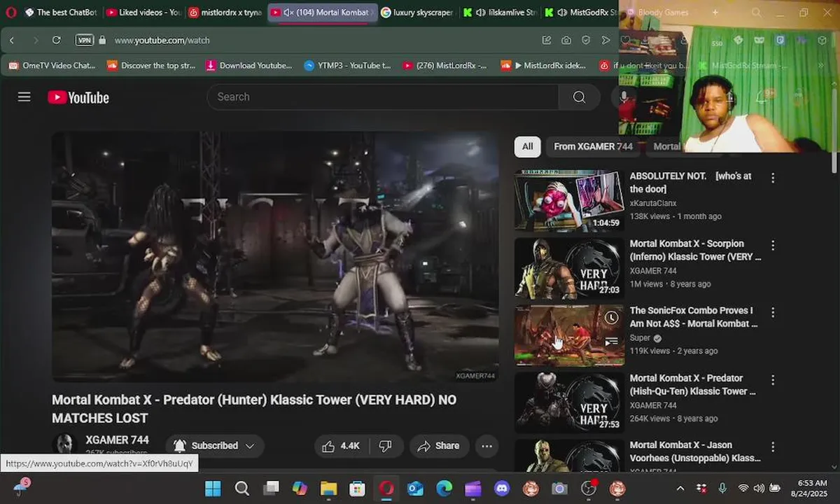
Task: Open the Download Youtube bookmark
Action: 249,65
